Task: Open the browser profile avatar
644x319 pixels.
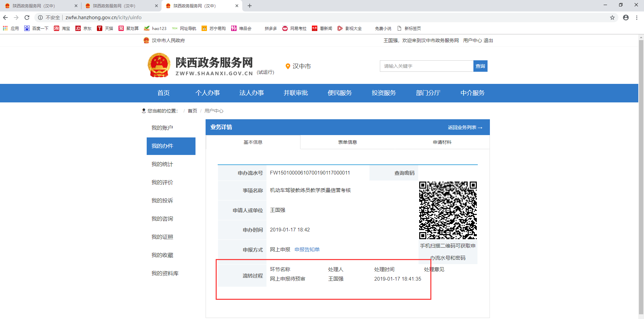Action: tap(626, 18)
